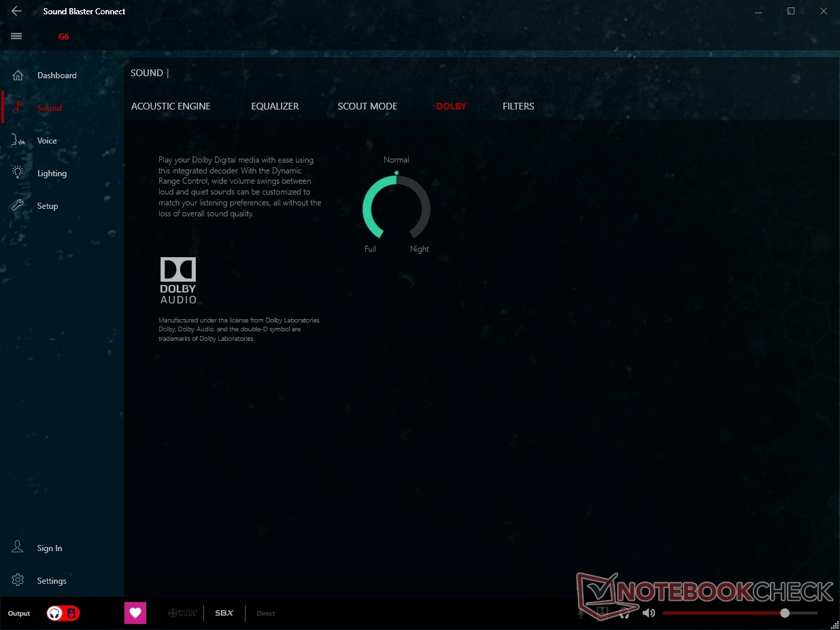
Task: Click the Dolby Audio logo
Action: point(178,280)
